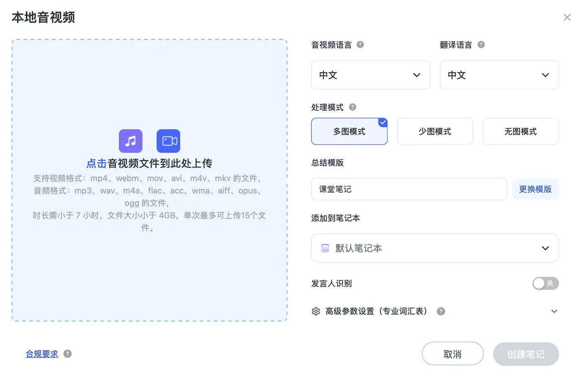Open the 合规要求 link
The image size is (582, 392).
click(x=42, y=354)
